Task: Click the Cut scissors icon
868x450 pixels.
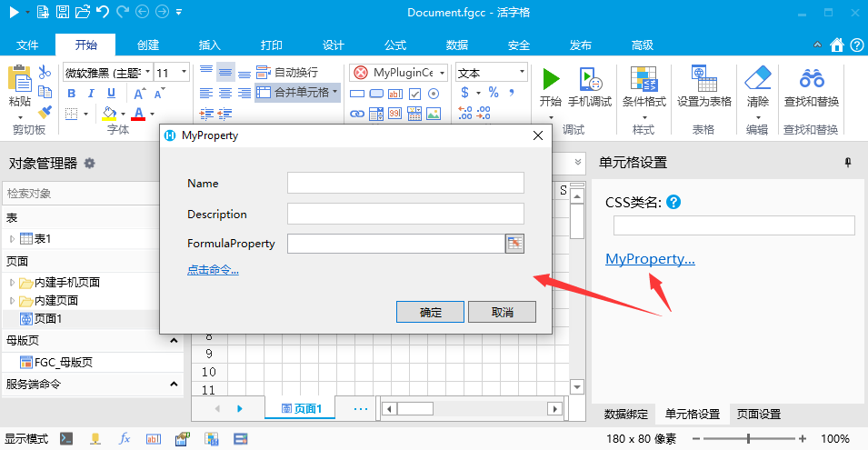Action: pyautogui.click(x=45, y=72)
